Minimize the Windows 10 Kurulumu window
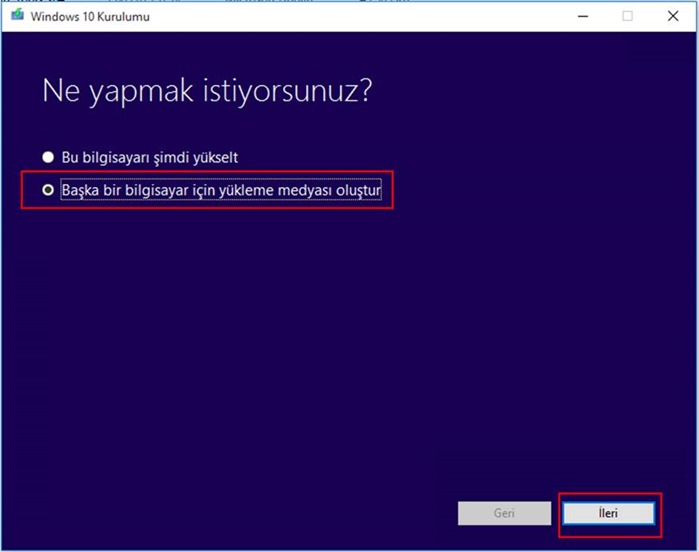This screenshot has width=699, height=552. click(x=583, y=16)
